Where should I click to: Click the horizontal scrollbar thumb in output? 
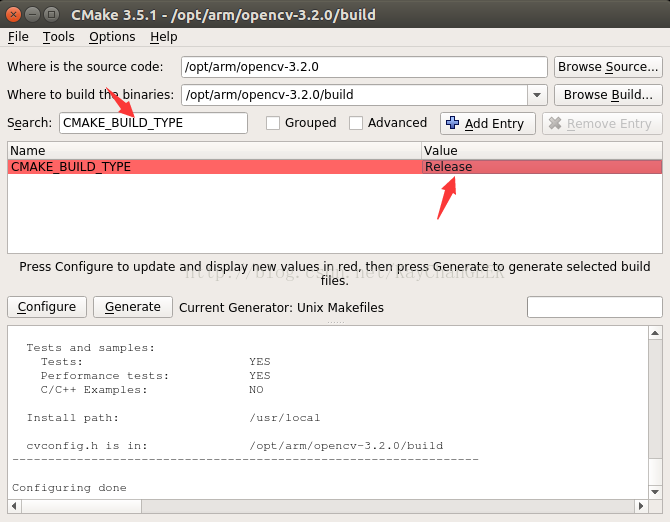pyautogui.click(x=82, y=506)
